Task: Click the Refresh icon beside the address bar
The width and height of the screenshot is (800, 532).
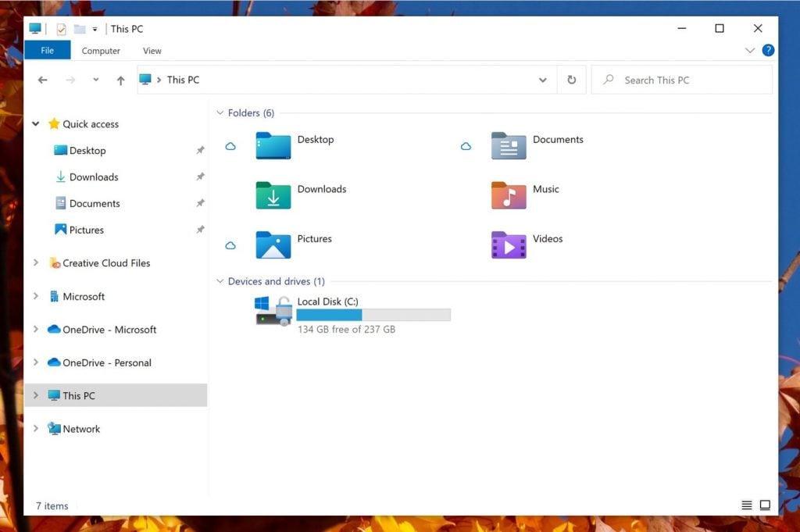Action: (571, 80)
